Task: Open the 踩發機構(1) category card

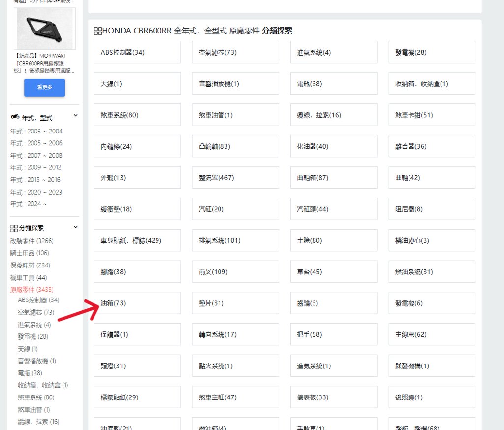Action: click(432, 365)
